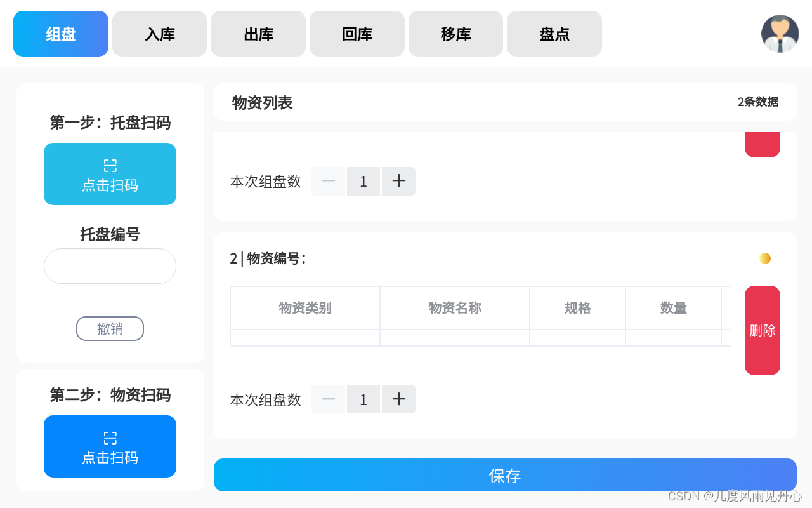Click 第二步:物资扫码 heading

pyautogui.click(x=110, y=394)
